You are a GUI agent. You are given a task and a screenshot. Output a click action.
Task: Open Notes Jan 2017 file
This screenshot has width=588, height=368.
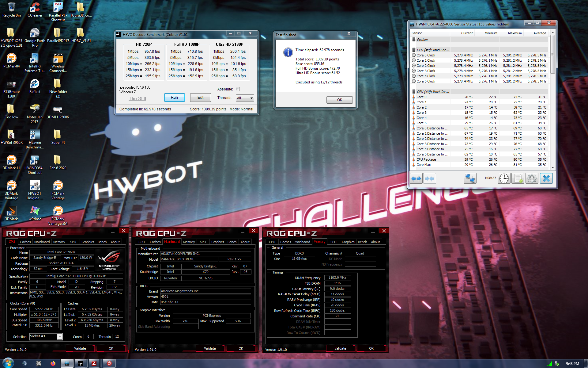pos(35,114)
